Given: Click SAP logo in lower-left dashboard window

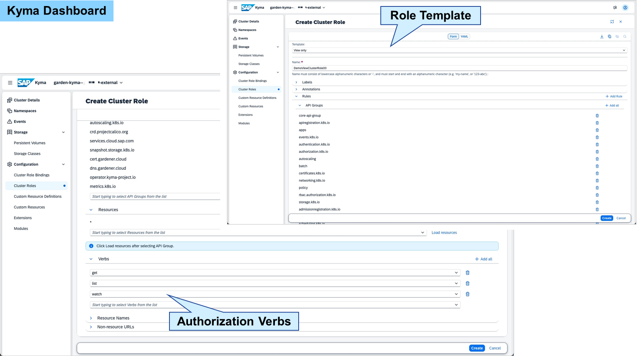Looking at the screenshot, I should pos(25,82).
